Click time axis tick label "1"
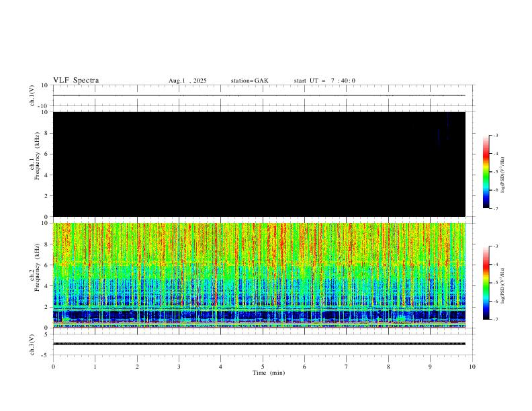Viewport: 532px width, 411px height. coord(95,367)
